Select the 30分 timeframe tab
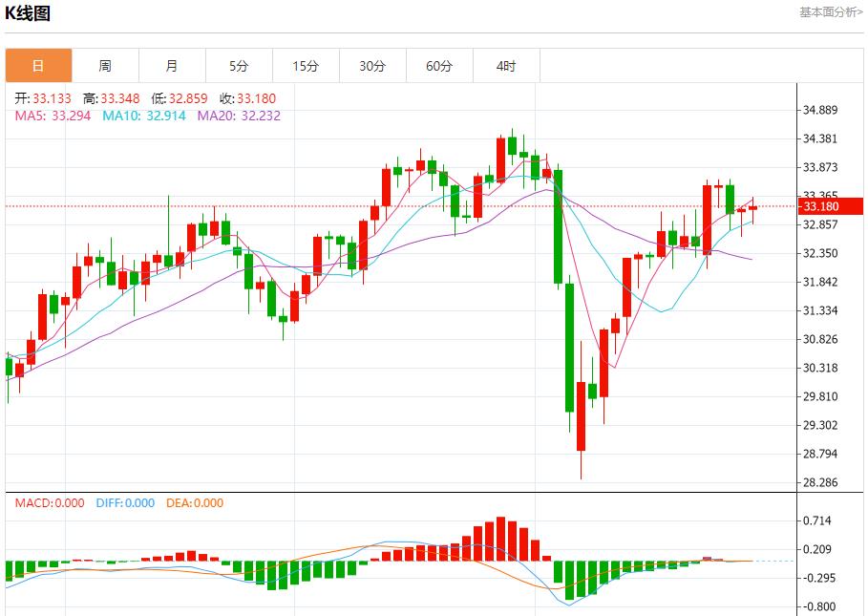Screen dimensions: 868x616 [372, 66]
